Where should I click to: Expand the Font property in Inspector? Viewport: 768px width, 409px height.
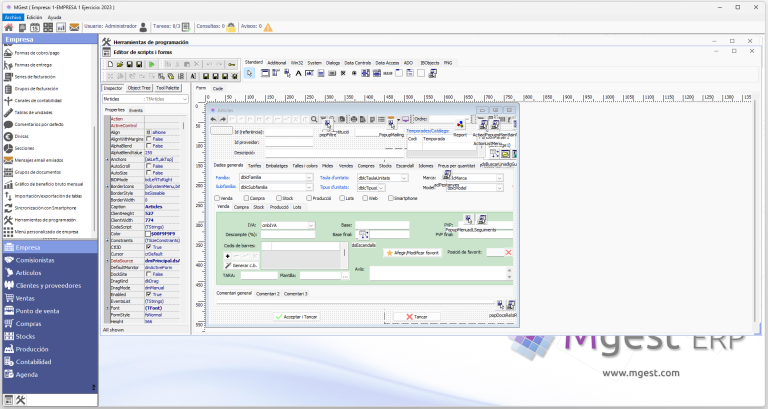pyautogui.click(x=107, y=308)
